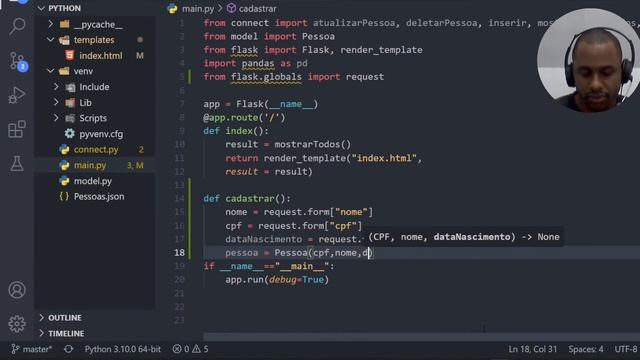Collapse the venv folder

point(51,71)
